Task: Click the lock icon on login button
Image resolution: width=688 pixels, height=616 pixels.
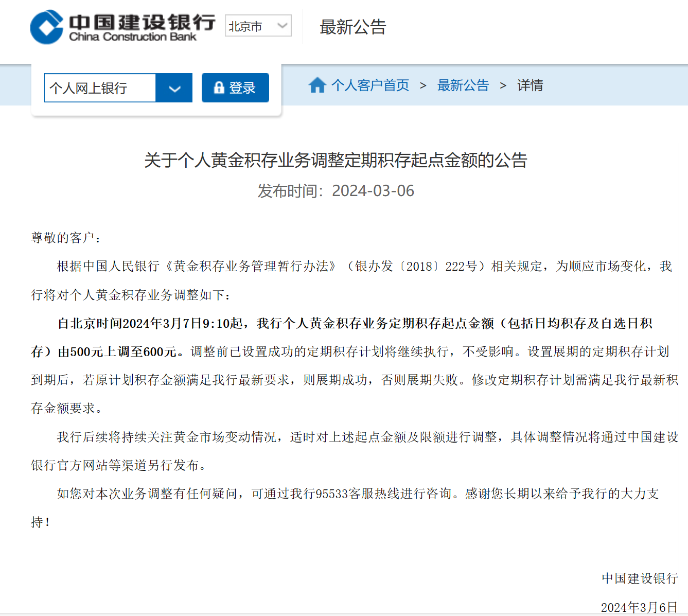Action: pyautogui.click(x=219, y=88)
